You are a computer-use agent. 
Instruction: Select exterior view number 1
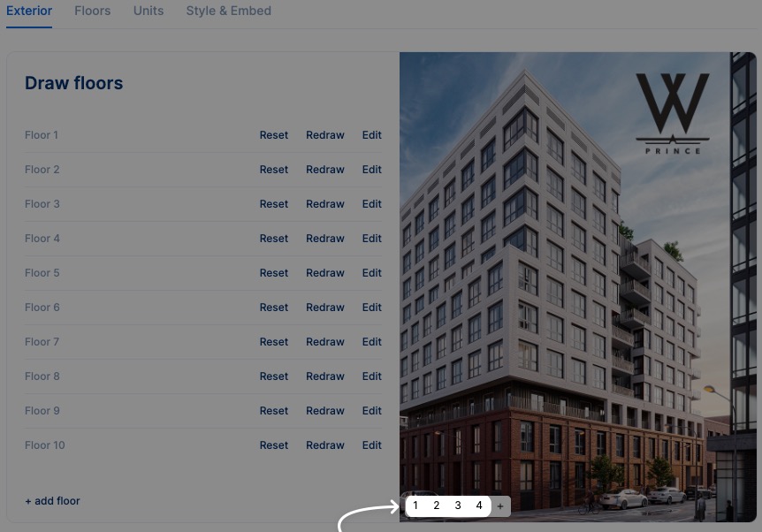(415, 505)
